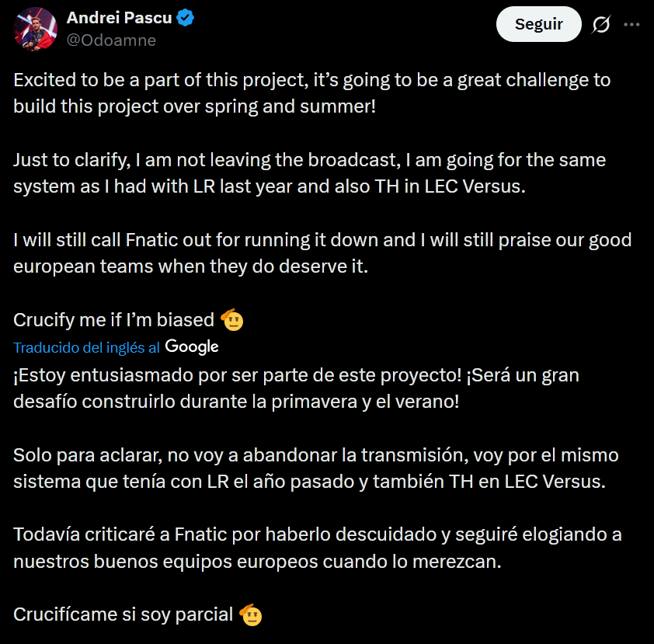Click the Google logo next to the translation notice
Image resolution: width=654 pixels, height=644 pixels.
(191, 346)
